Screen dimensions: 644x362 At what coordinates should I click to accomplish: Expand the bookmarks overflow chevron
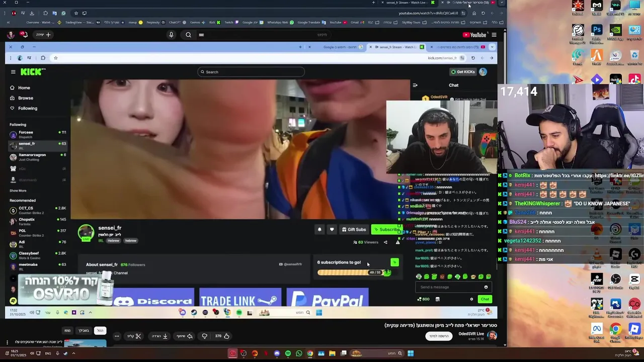[x=8, y=23]
